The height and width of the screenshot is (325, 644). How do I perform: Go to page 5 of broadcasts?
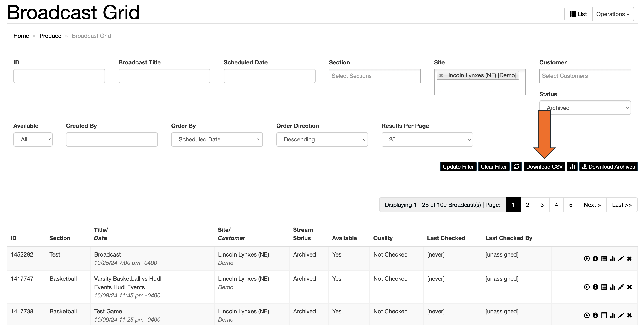[x=571, y=205]
